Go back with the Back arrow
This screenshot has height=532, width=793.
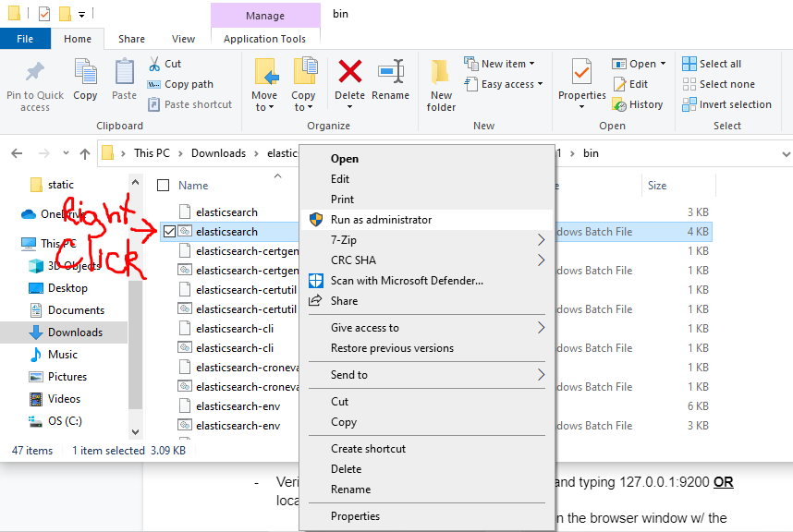(x=17, y=153)
